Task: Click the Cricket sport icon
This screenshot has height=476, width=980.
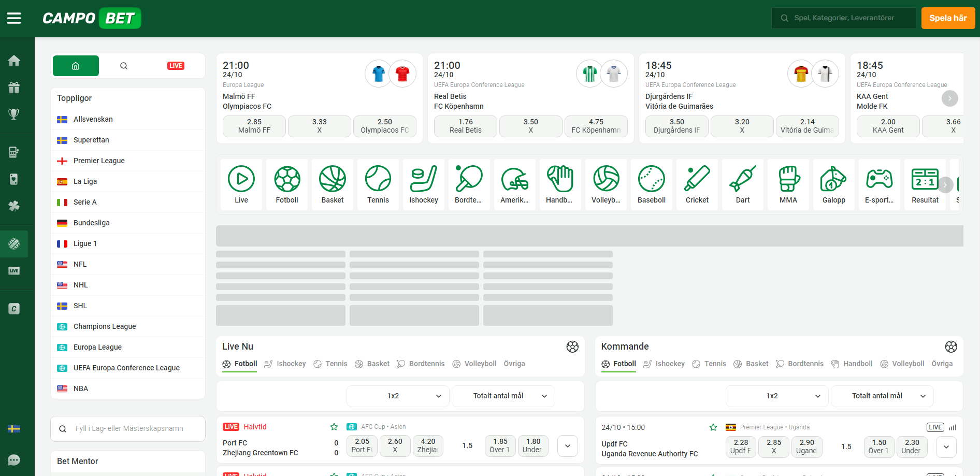Action: (697, 184)
